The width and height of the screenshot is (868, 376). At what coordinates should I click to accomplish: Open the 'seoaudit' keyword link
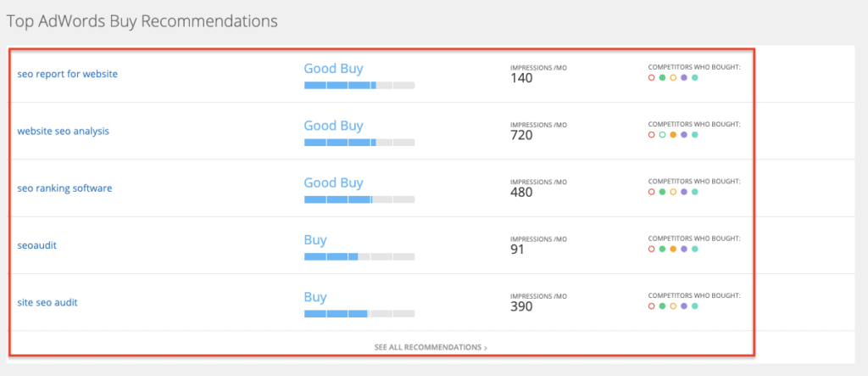tap(36, 245)
